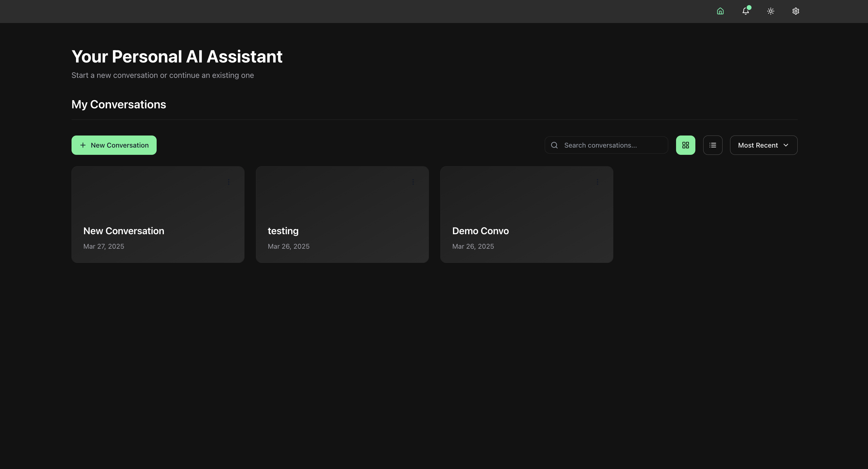Click the magnifier search icon
The image size is (868, 469).
554,145
